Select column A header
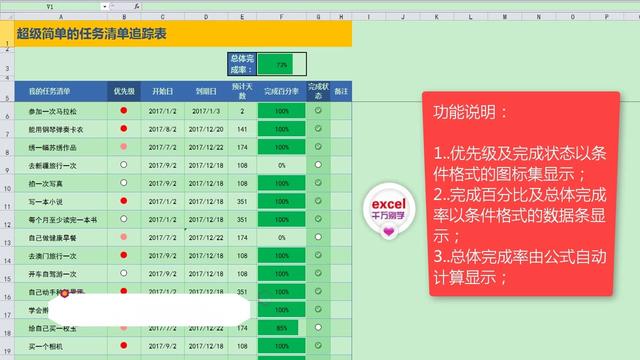This screenshot has width=640, height=360. coord(61,17)
